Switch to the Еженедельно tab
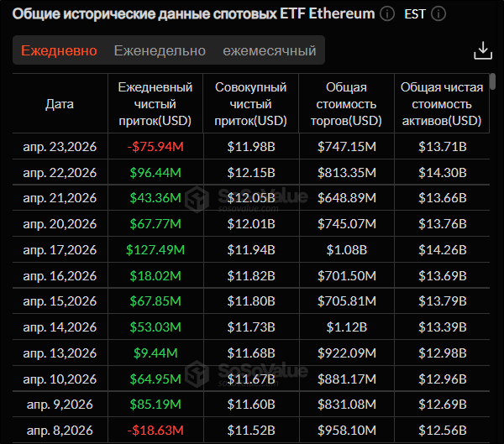504x444 pixels. pos(160,51)
